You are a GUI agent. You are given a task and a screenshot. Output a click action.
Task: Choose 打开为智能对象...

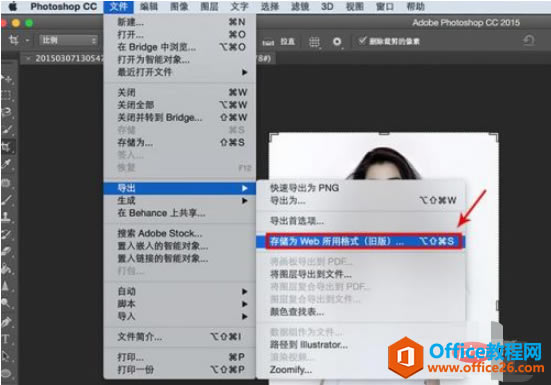point(181,59)
